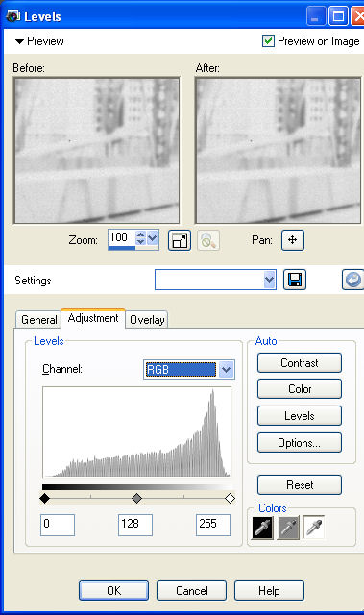The image size is (364, 615).
Task: Select the gray point eyedropper
Action: 288,528
